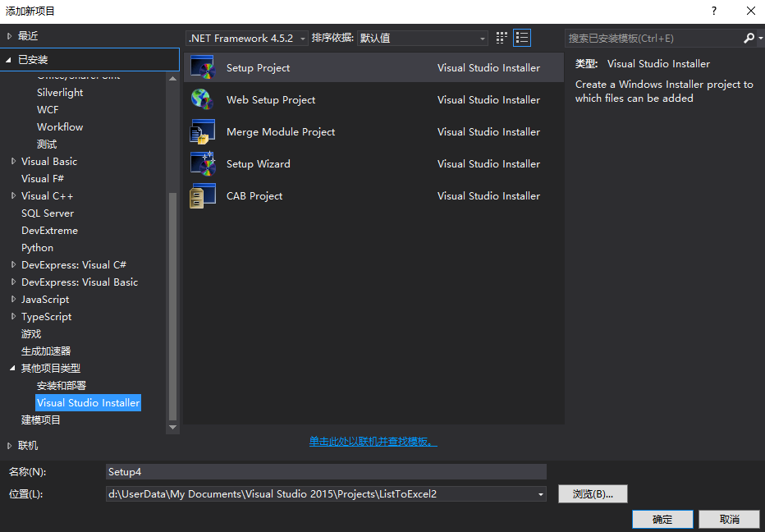Switch to the 联机 section
The height and width of the screenshot is (532, 765).
pyautogui.click(x=30, y=444)
